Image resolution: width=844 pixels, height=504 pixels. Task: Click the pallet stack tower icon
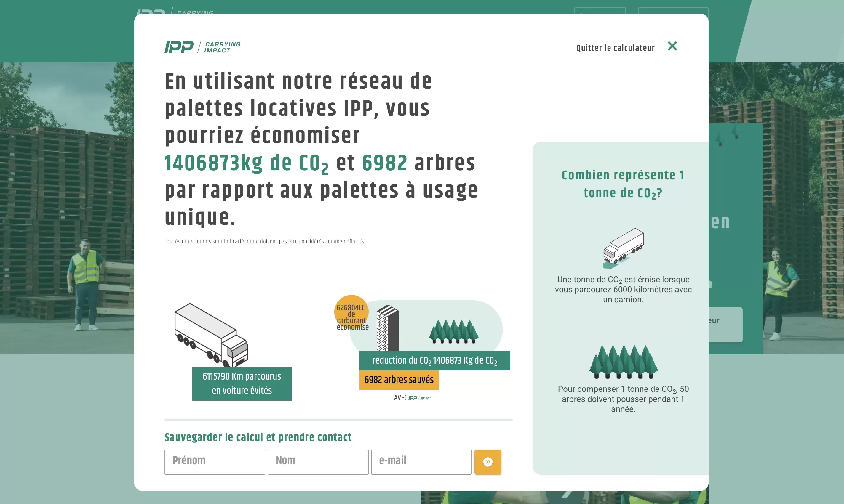(x=388, y=328)
